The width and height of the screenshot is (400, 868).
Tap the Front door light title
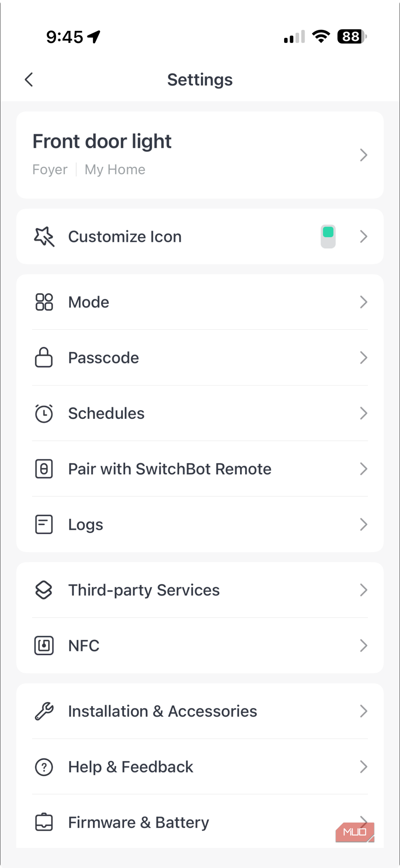(102, 142)
